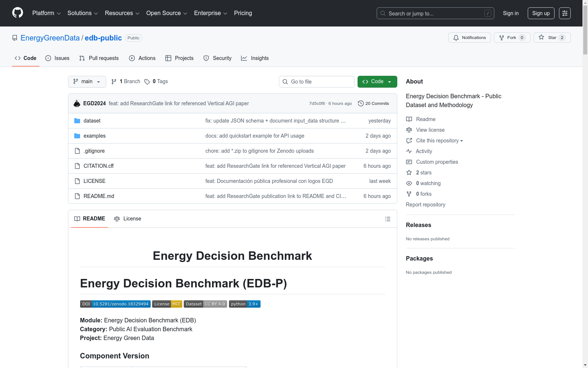Expand the Platform menu
Image resolution: width=588 pixels, height=368 pixels.
(x=47, y=13)
